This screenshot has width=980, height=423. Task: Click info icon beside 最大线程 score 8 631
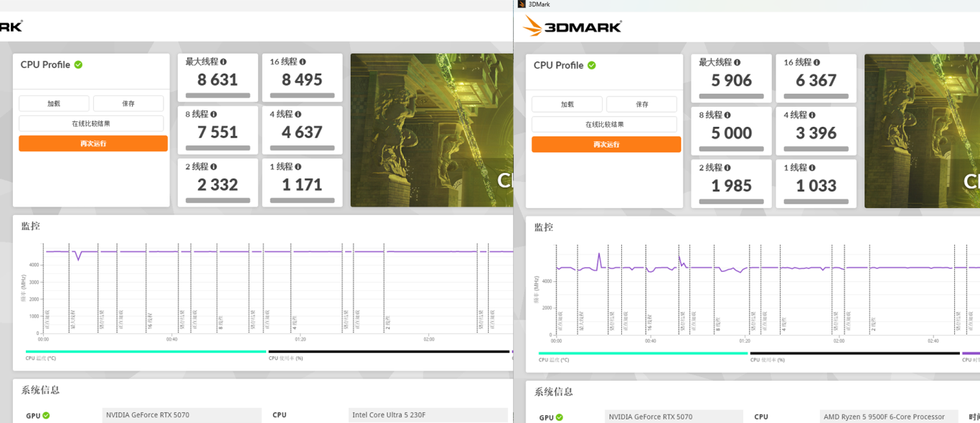tap(224, 62)
